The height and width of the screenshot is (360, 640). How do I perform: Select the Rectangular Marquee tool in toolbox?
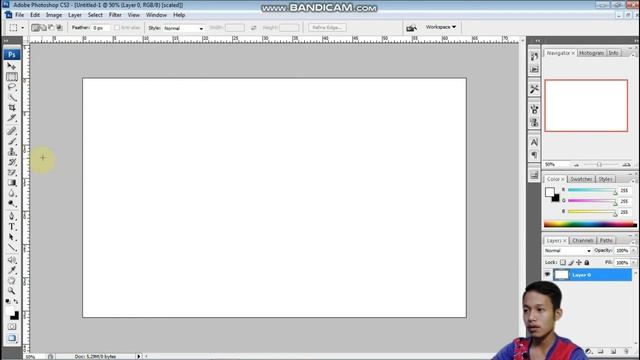pos(11,77)
